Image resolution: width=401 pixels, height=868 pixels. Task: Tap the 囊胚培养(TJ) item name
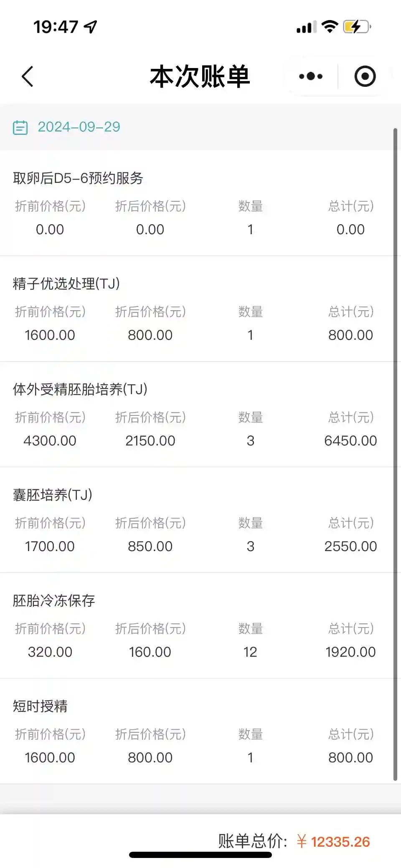(x=53, y=495)
